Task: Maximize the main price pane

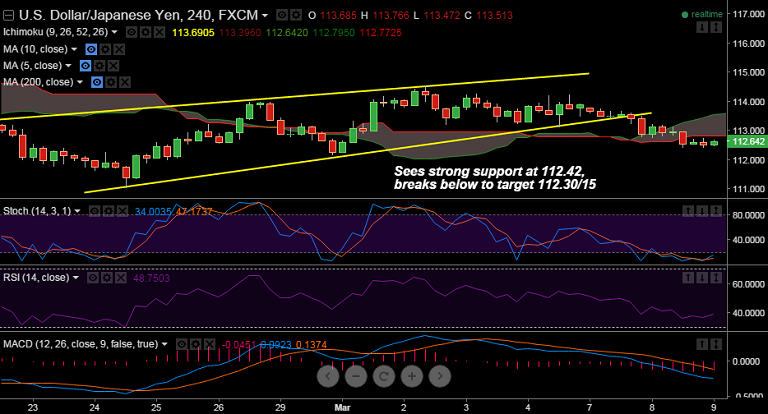Action: 716,27
